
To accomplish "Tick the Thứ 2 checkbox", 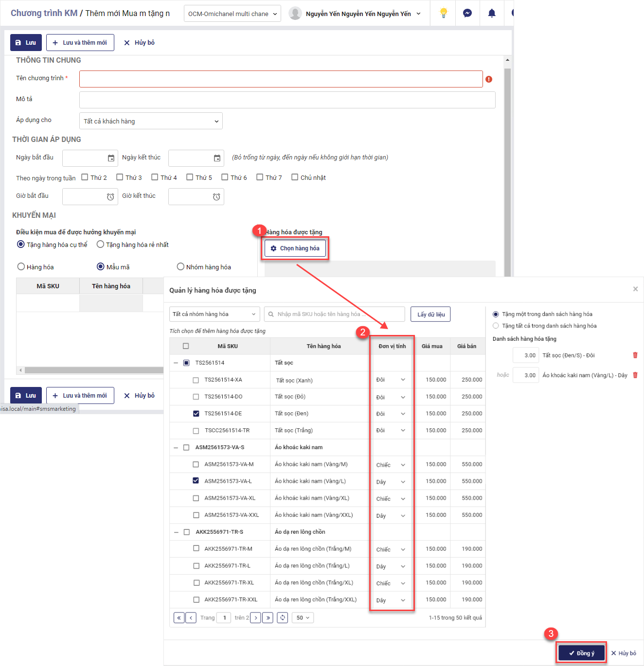I will (85, 177).
